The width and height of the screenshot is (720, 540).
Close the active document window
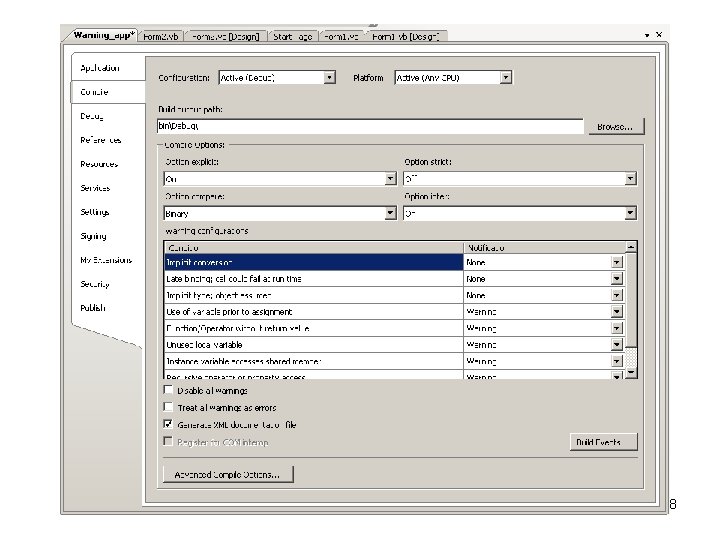pyautogui.click(x=659, y=35)
